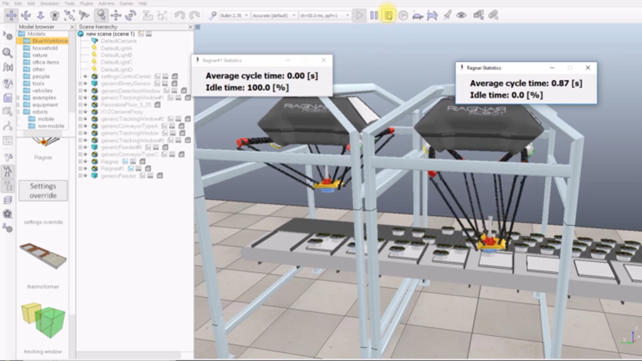Stop the simulation with highlighted button
The image size is (642, 361).
pyautogui.click(x=388, y=16)
